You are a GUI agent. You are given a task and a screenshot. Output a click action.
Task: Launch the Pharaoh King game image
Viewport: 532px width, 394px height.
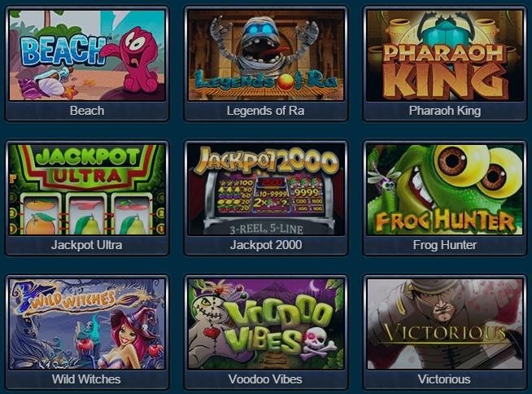(445, 55)
